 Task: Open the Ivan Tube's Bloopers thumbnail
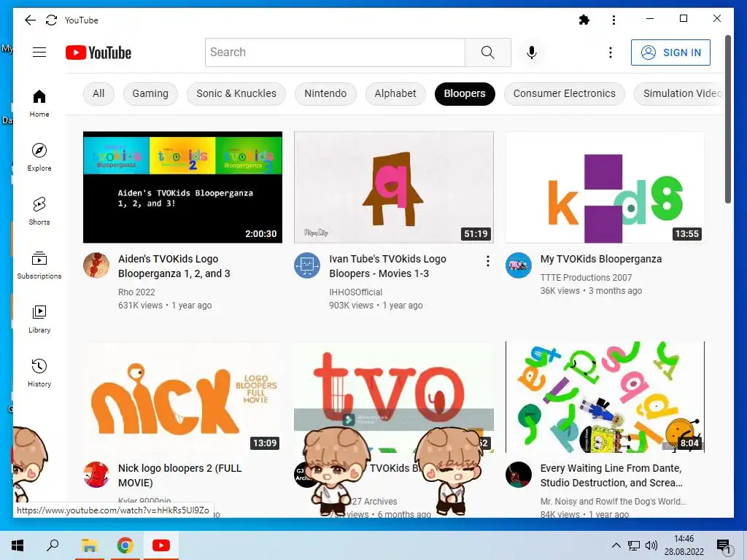coord(394,187)
